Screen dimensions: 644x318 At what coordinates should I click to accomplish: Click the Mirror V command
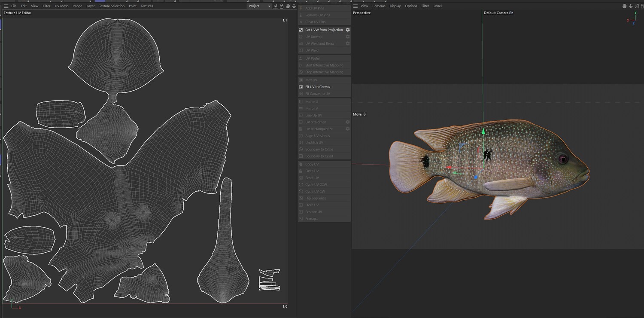coord(324,109)
